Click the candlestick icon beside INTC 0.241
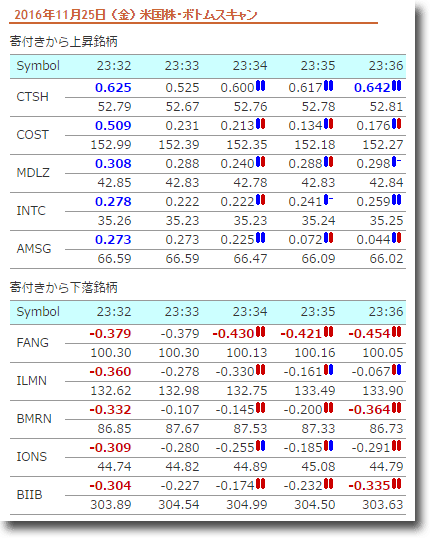Image resolution: width=432 pixels, height=538 pixels. (x=329, y=200)
